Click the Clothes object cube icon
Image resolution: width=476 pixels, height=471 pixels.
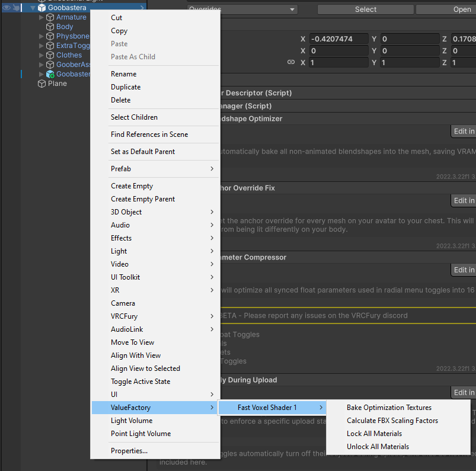tap(50, 55)
